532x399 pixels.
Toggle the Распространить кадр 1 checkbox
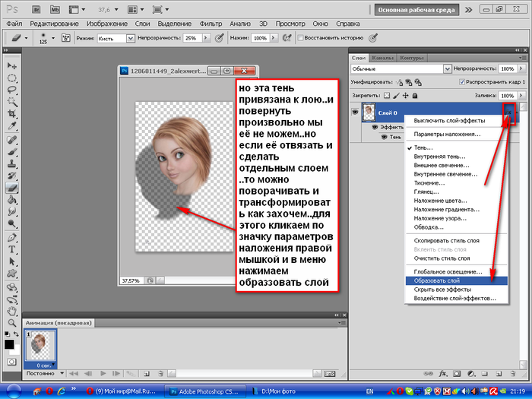click(463, 81)
